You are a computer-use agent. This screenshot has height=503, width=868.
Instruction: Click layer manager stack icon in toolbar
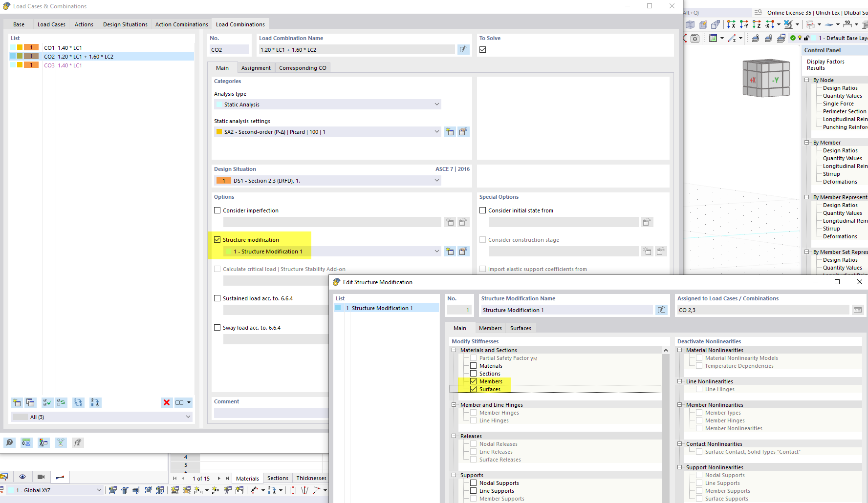[x=781, y=38]
